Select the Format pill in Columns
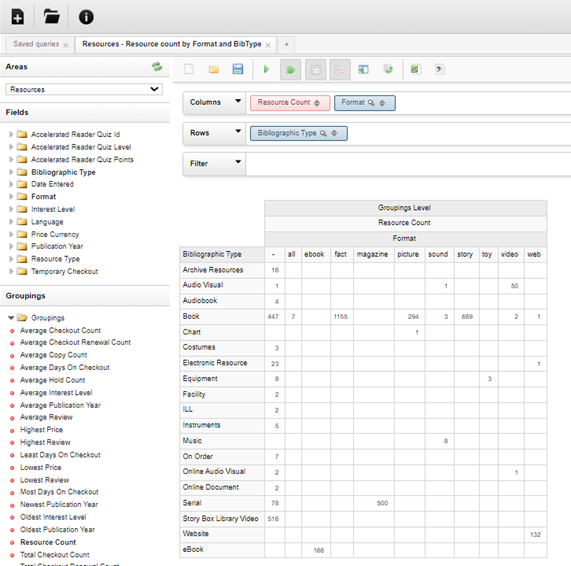Viewport: 571px width, 566px height. [365, 103]
